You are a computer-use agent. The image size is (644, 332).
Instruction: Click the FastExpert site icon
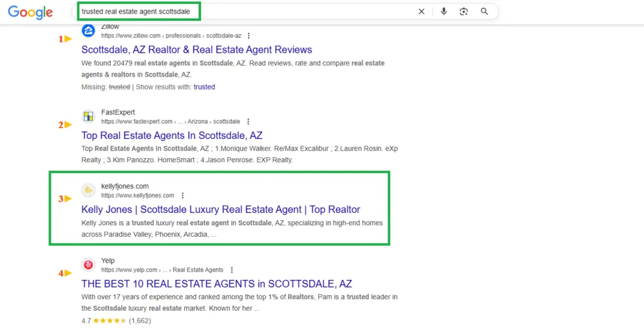click(88, 116)
